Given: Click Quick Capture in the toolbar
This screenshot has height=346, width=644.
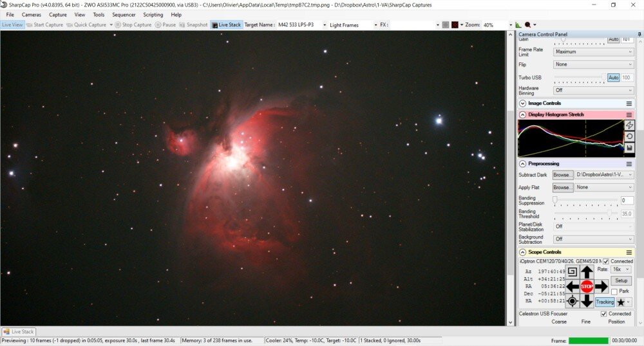Looking at the screenshot, I should pos(87,25).
